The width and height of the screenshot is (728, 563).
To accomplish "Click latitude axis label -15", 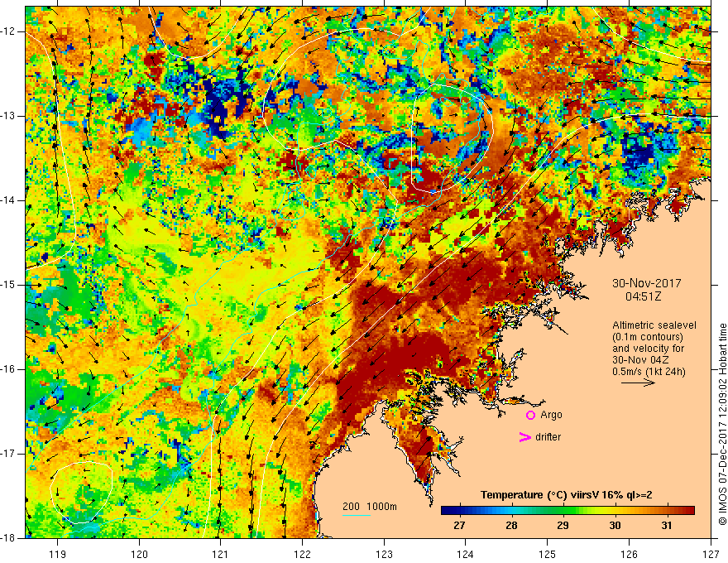I will (x=8, y=285).
